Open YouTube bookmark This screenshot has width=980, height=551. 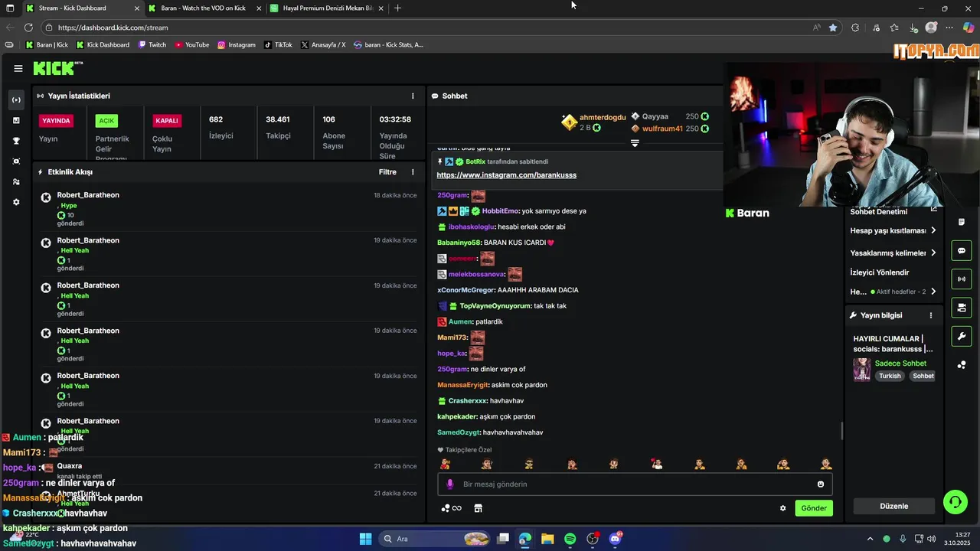pyautogui.click(x=192, y=45)
